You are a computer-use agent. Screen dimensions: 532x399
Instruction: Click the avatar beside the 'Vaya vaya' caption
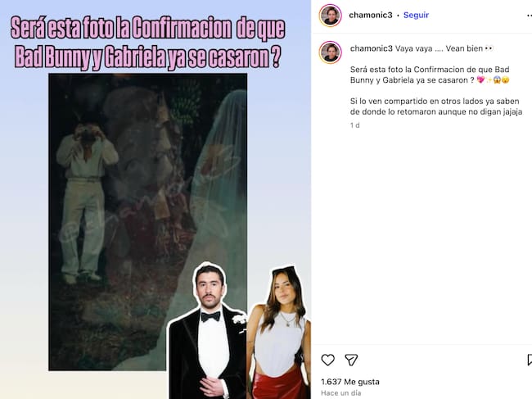pyautogui.click(x=330, y=52)
